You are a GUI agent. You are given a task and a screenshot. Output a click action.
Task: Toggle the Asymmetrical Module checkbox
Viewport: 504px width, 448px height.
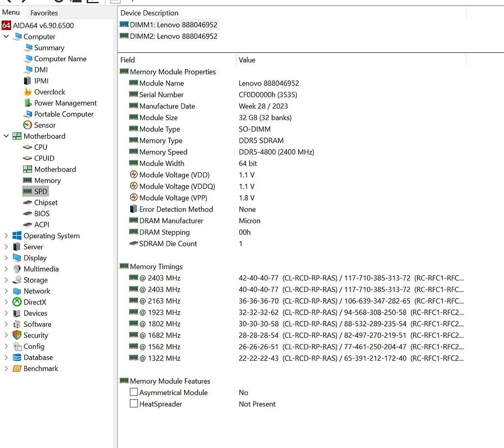[134, 392]
